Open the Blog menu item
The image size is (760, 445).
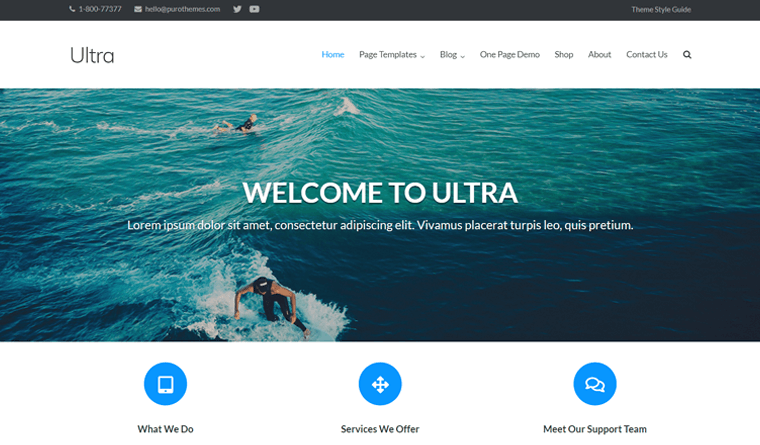[x=448, y=54]
